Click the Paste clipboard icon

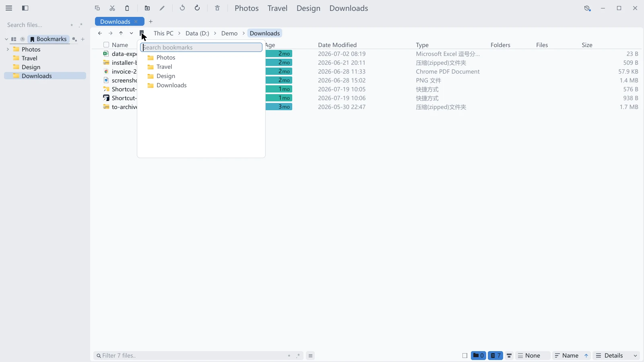pyautogui.click(x=127, y=8)
